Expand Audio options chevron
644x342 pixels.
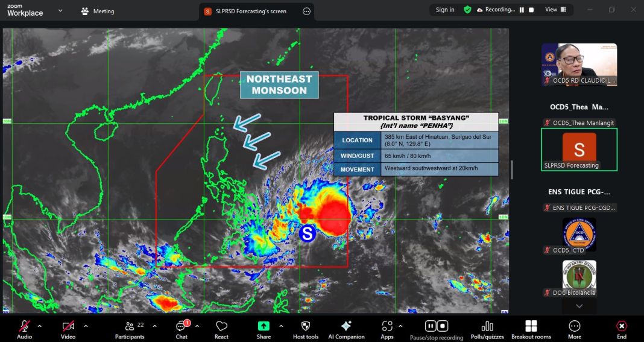[40, 326]
